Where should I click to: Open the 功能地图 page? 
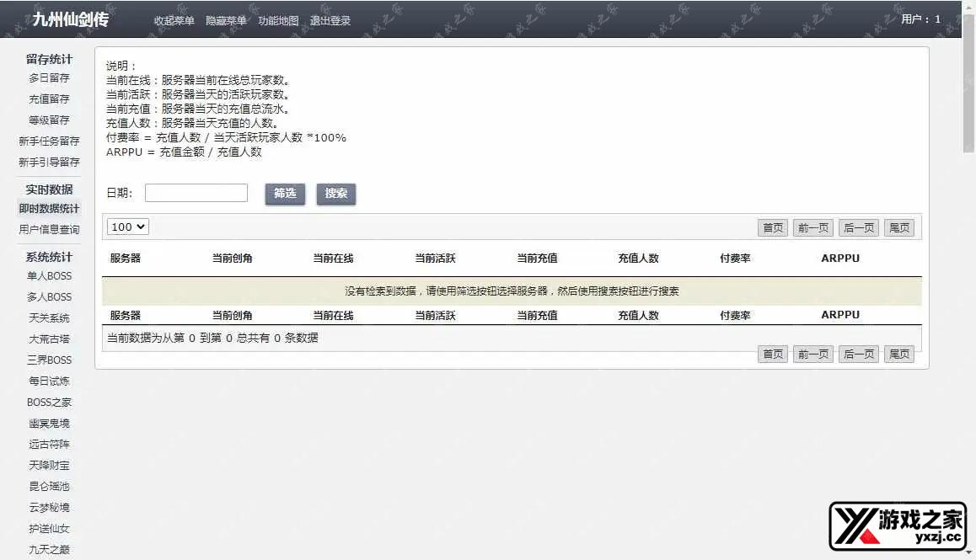click(278, 21)
